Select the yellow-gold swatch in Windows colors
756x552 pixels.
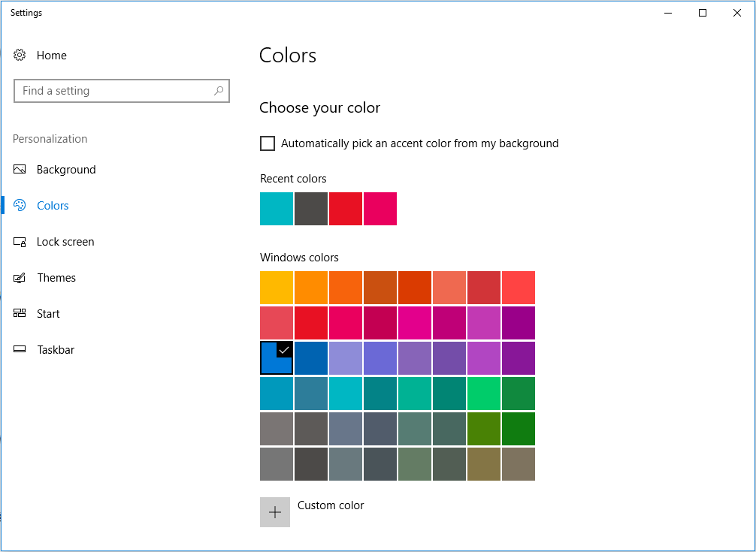[x=277, y=288]
